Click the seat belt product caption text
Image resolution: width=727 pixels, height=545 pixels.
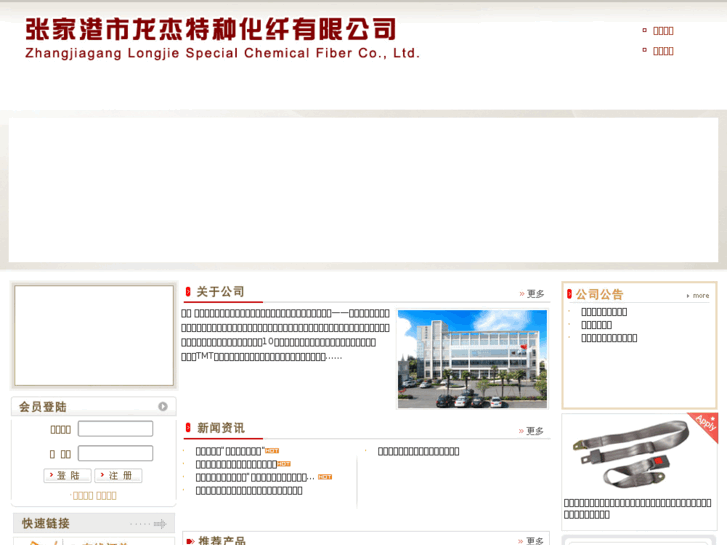click(x=637, y=508)
